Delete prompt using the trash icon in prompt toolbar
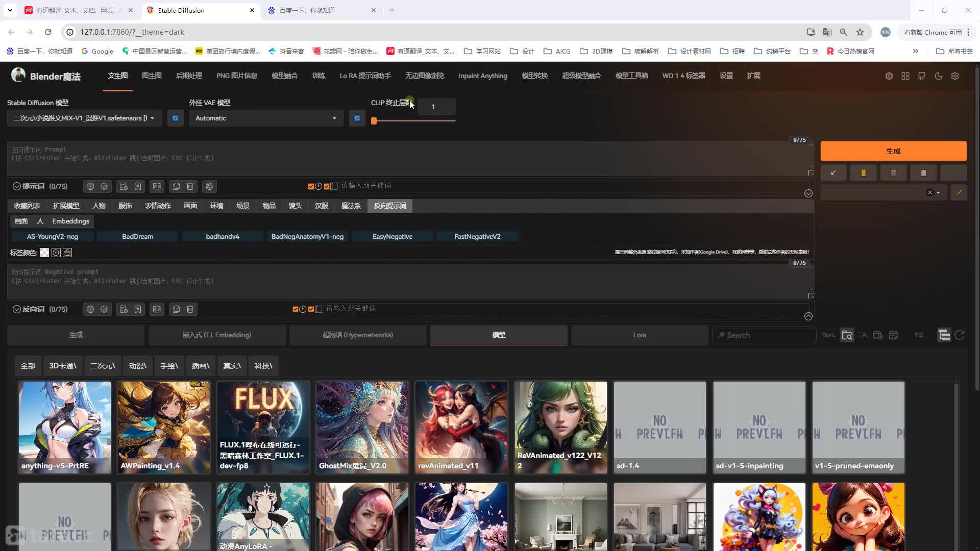Screen dimensions: 980x551 pos(190,187)
